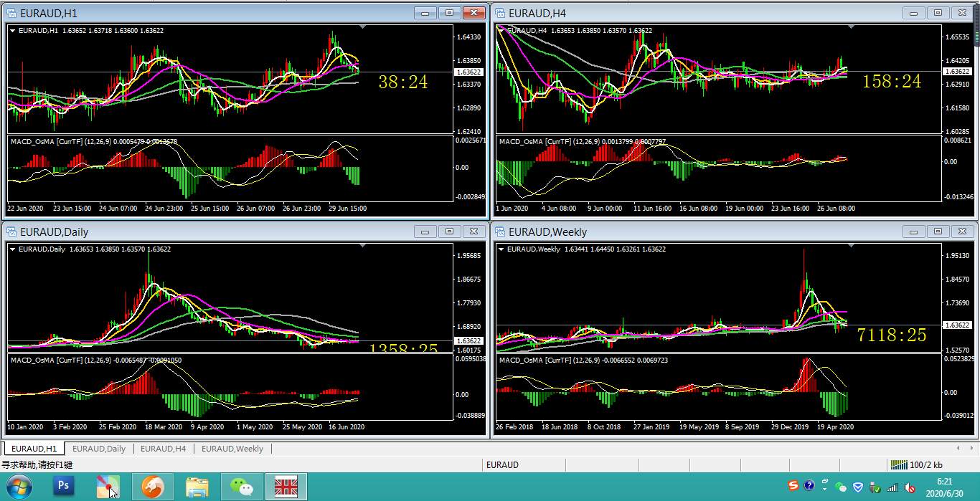Click the H1 chart shift triangle marker
Screen dimensions: 980x501
coord(363,27)
